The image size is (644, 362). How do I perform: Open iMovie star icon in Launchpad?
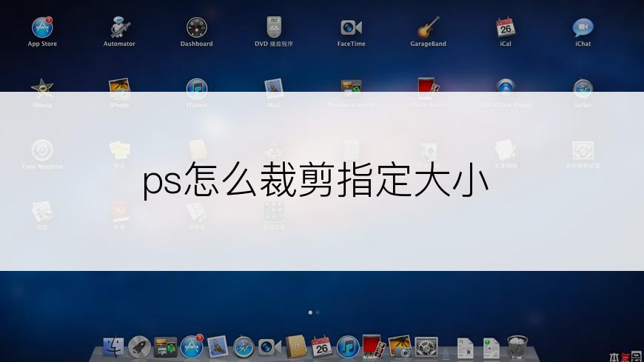[x=42, y=88]
